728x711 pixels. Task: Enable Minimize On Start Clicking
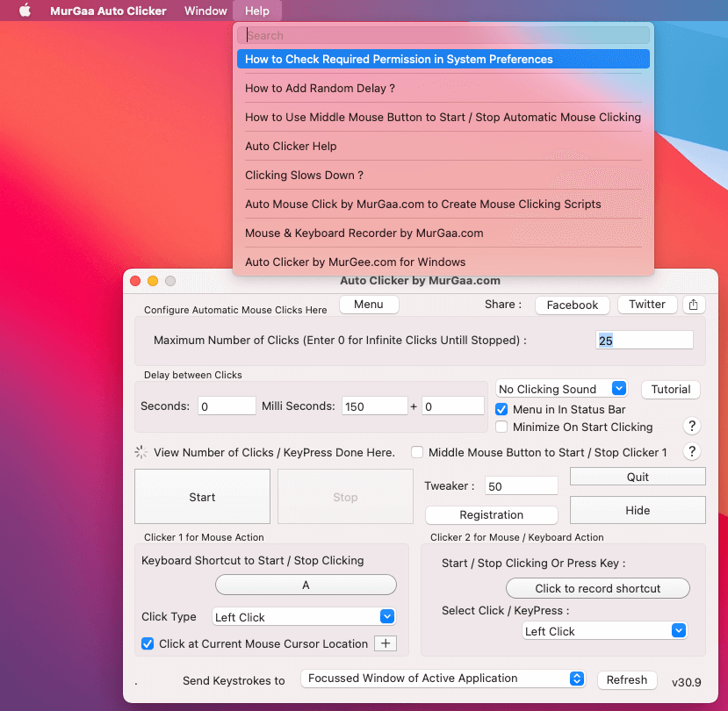coord(501,427)
